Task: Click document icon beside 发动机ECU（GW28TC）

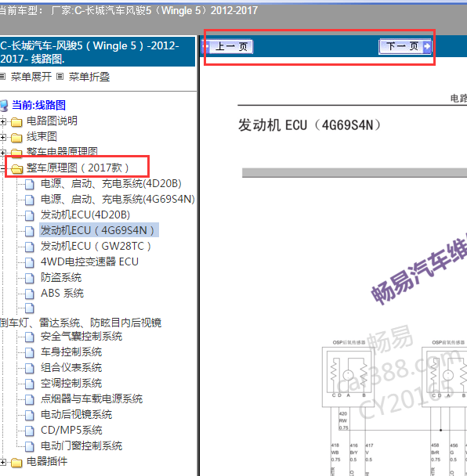Action: (x=30, y=247)
